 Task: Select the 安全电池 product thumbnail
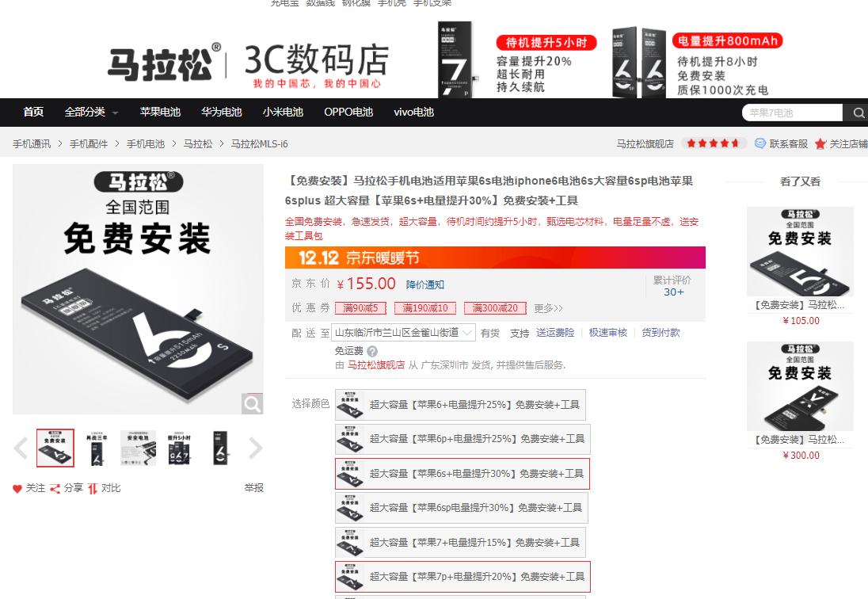tap(138, 448)
